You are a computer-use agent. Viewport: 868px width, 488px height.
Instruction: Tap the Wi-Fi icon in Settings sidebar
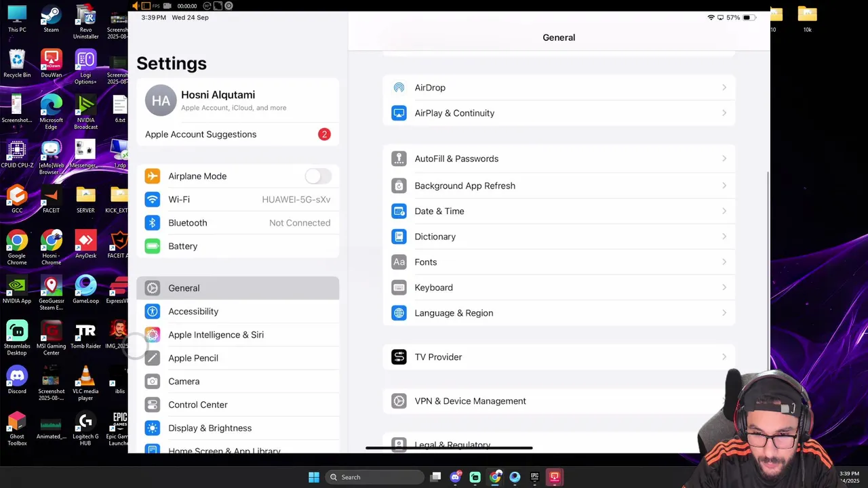click(153, 199)
